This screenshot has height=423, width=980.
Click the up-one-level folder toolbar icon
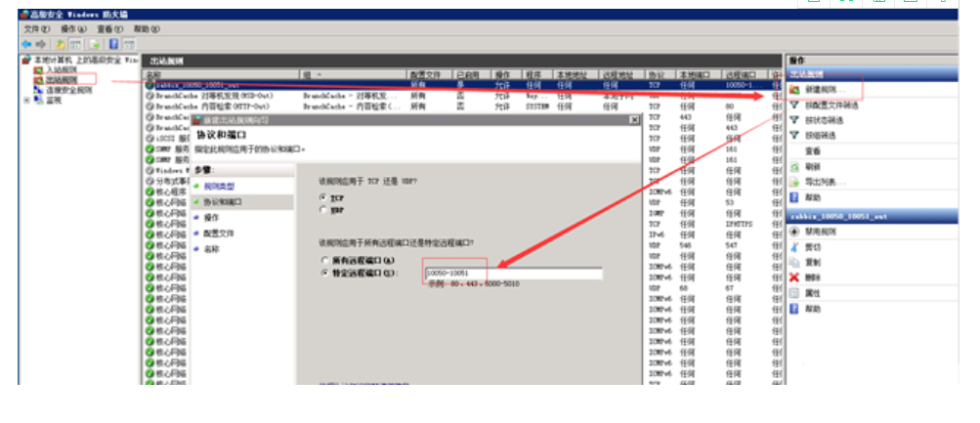(x=60, y=44)
